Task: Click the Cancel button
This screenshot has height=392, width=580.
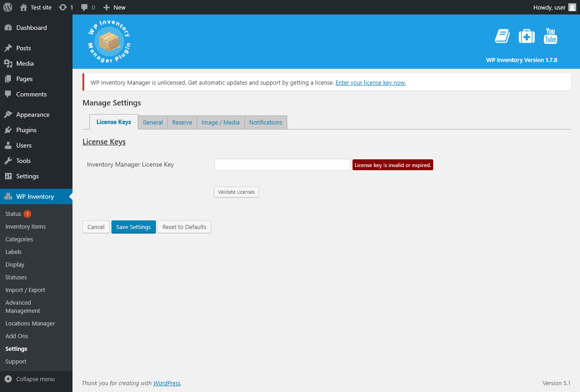Action: [96, 227]
